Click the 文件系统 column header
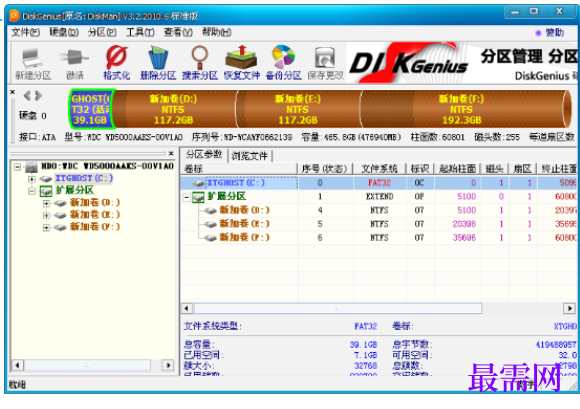This screenshot has height=409, width=580. click(x=379, y=169)
